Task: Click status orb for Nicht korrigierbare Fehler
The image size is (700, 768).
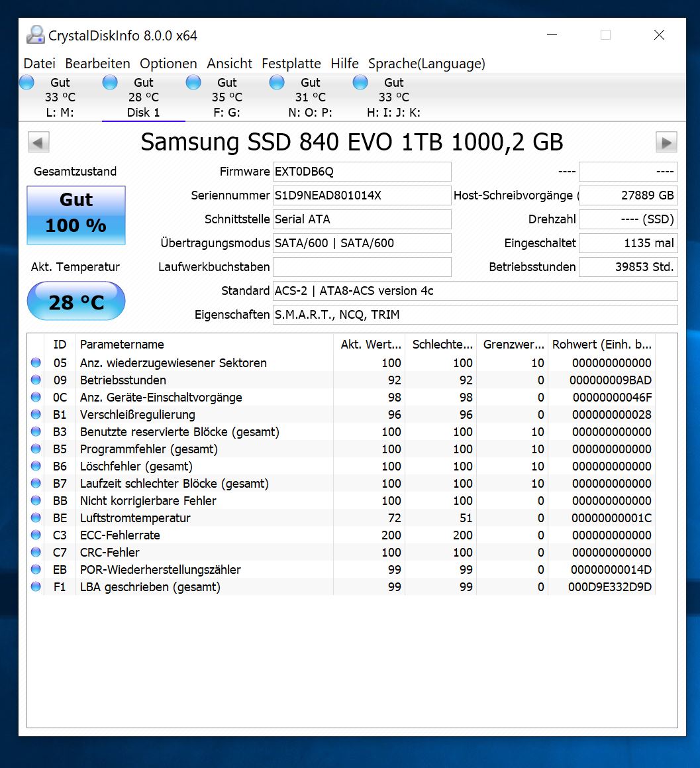Action: click(36, 500)
